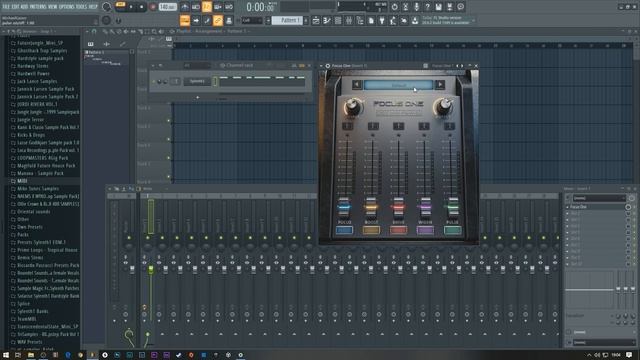Click the transport play button
This screenshot has width=640, height=360.
coord(131,7)
